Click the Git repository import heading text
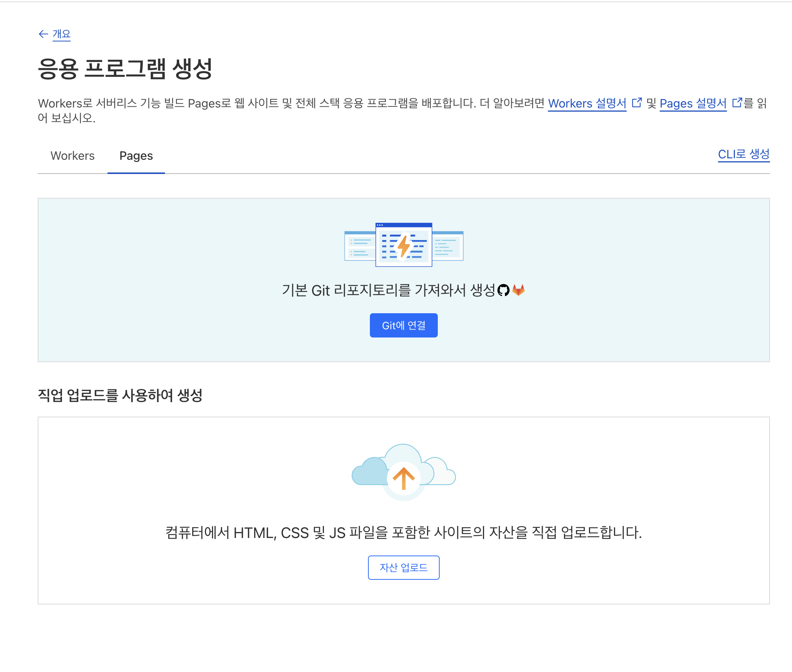792x672 pixels. [x=388, y=291]
